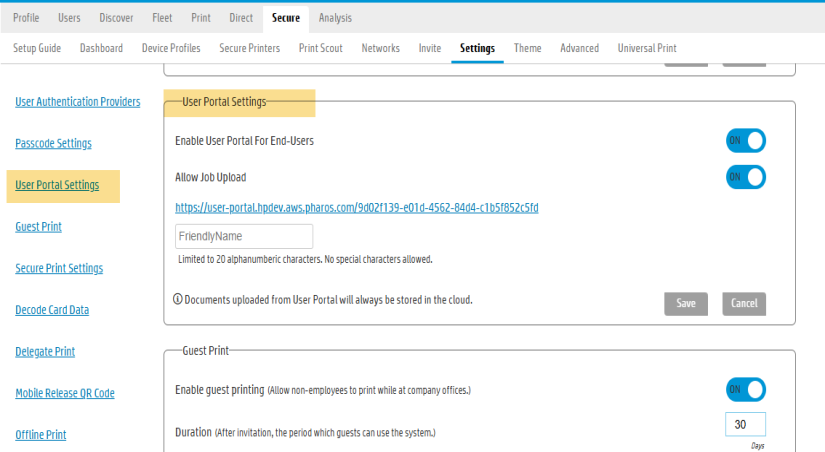Disable the Enable guest printing toggle
825x452 pixels.
pyautogui.click(x=746, y=389)
